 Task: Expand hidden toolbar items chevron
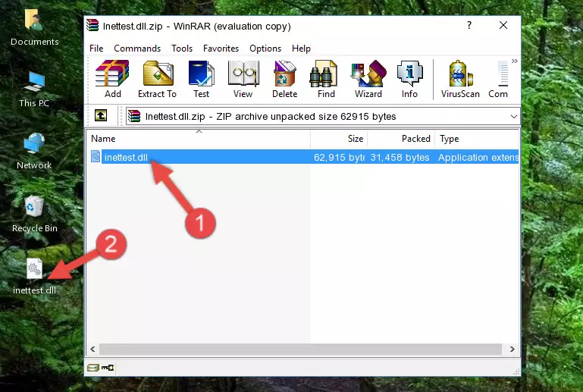515,61
